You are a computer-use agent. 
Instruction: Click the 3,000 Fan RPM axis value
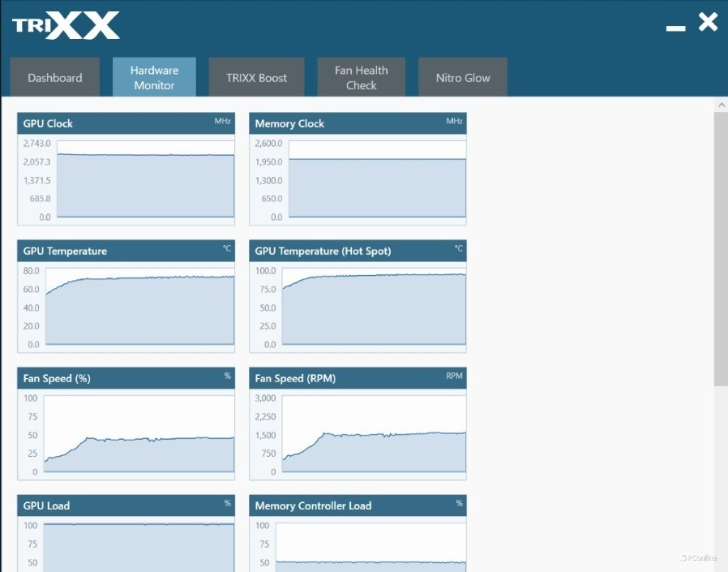[265, 398]
